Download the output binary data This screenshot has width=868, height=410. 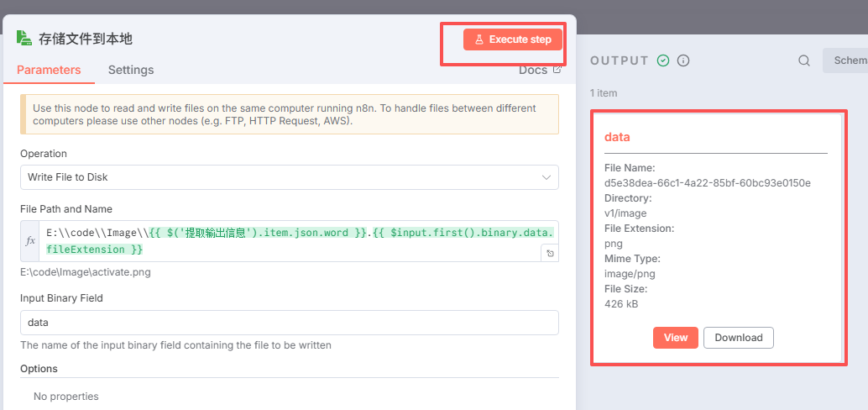[x=739, y=338]
